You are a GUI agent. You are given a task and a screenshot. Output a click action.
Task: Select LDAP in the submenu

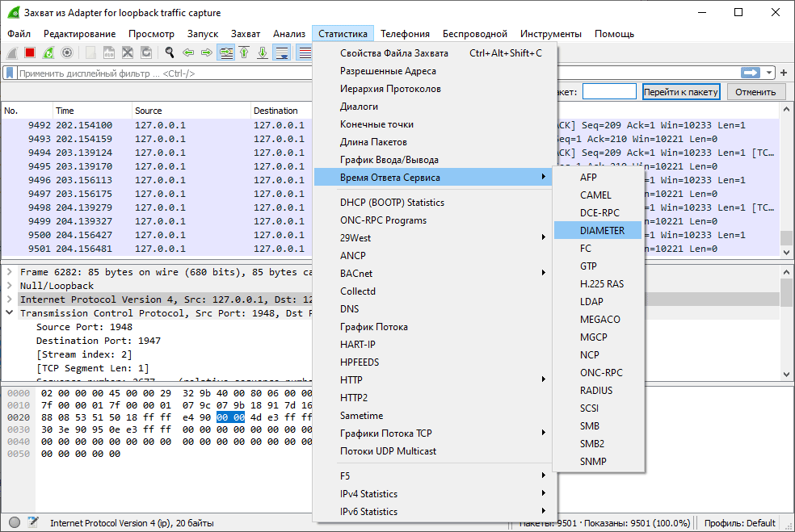click(599, 301)
